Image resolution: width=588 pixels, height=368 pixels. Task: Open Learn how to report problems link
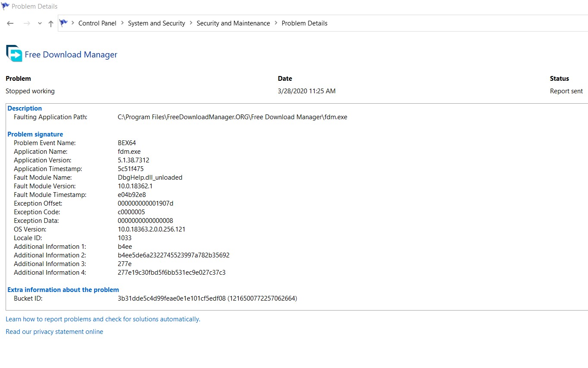tap(103, 319)
